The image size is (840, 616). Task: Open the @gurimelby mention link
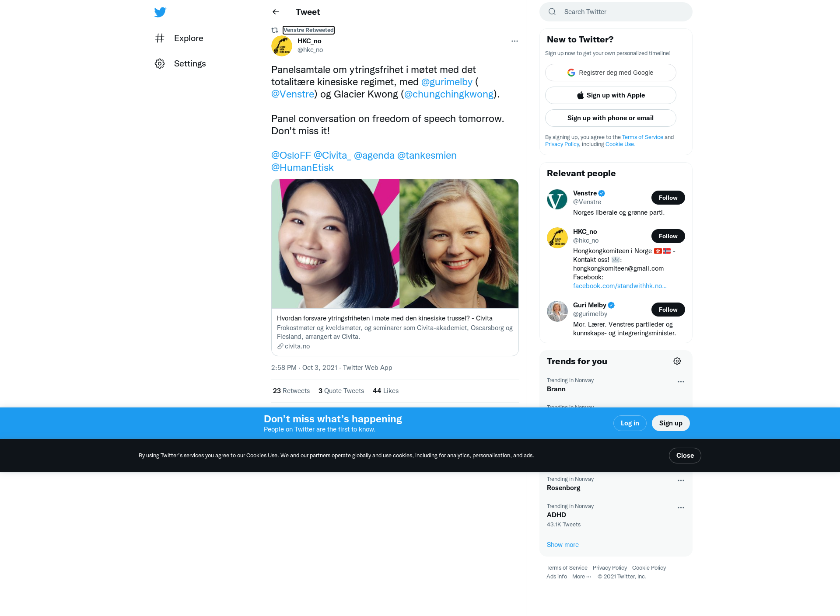[447, 82]
